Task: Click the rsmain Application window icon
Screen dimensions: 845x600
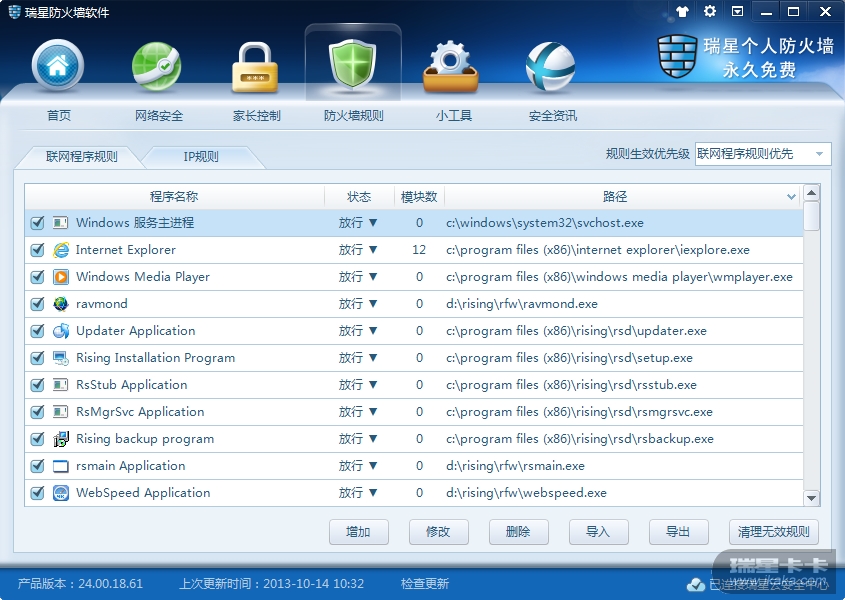Action: (61, 466)
